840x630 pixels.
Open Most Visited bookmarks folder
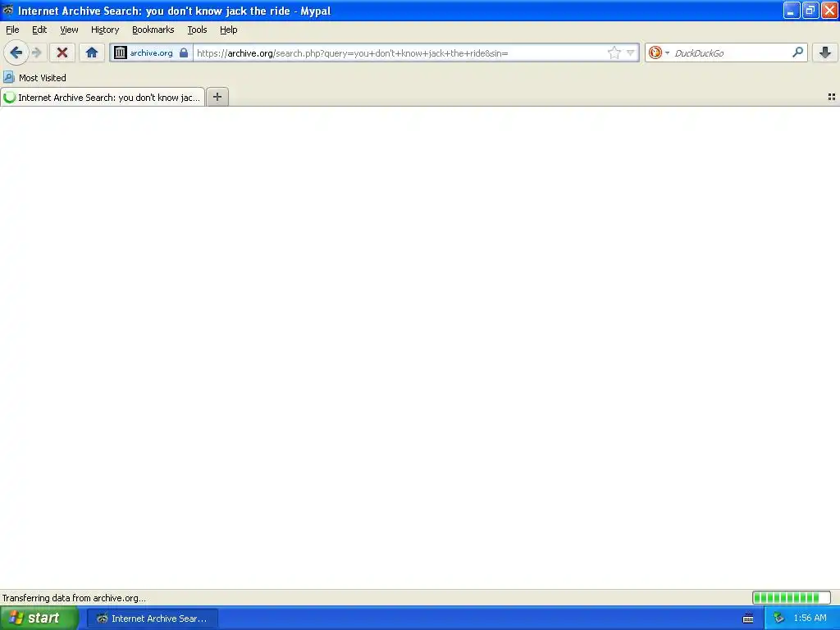click(x=34, y=78)
